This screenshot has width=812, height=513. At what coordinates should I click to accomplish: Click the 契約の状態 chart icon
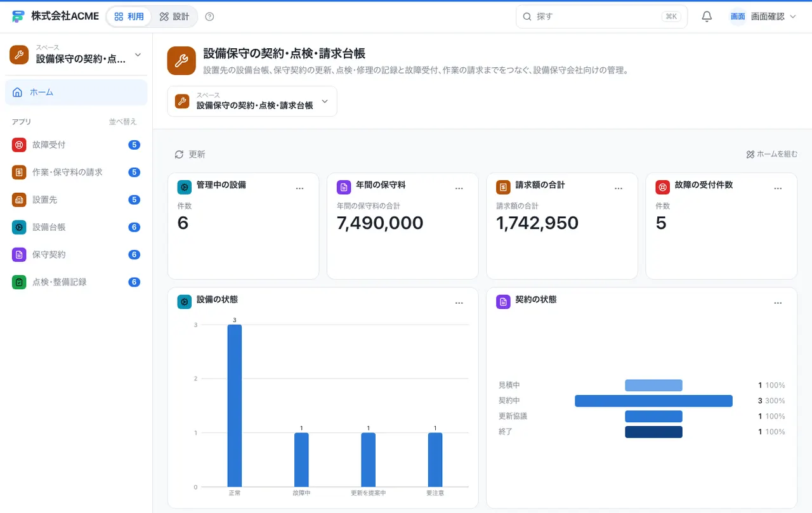coord(503,302)
